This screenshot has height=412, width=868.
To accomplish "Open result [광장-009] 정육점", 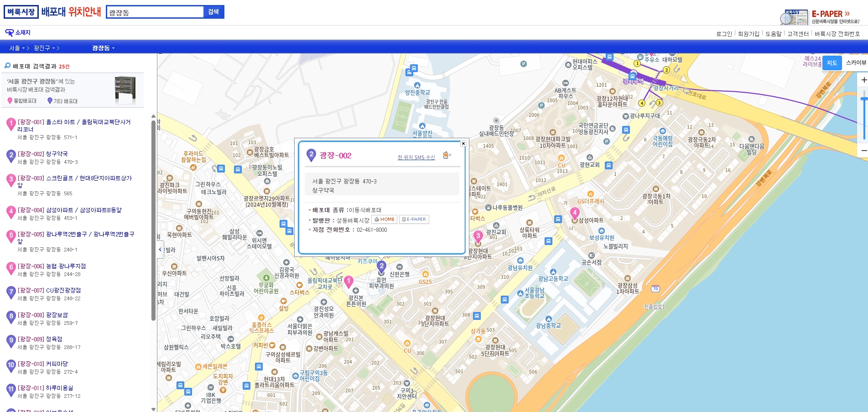I will [x=40, y=339].
